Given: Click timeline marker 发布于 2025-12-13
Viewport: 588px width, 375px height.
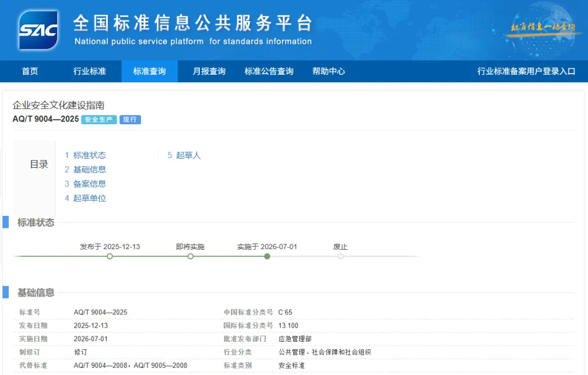Looking at the screenshot, I should tap(110, 256).
